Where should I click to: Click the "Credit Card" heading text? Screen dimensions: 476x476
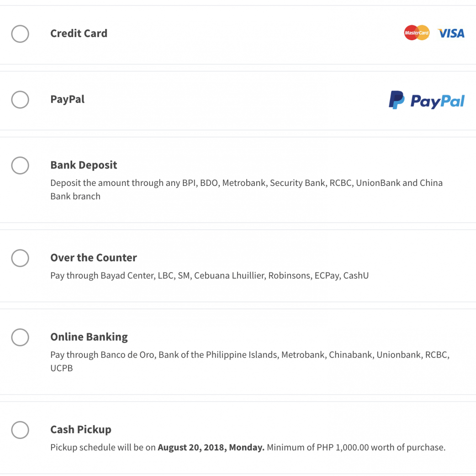tap(79, 33)
